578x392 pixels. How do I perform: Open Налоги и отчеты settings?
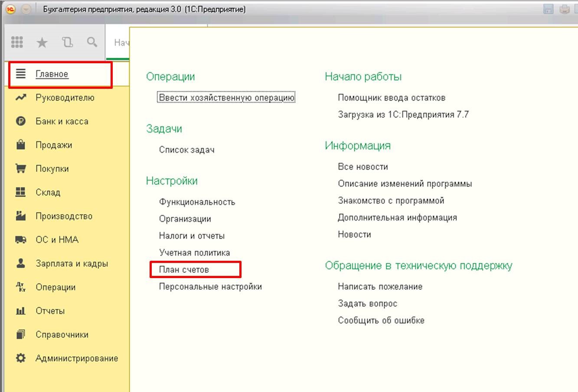point(192,236)
